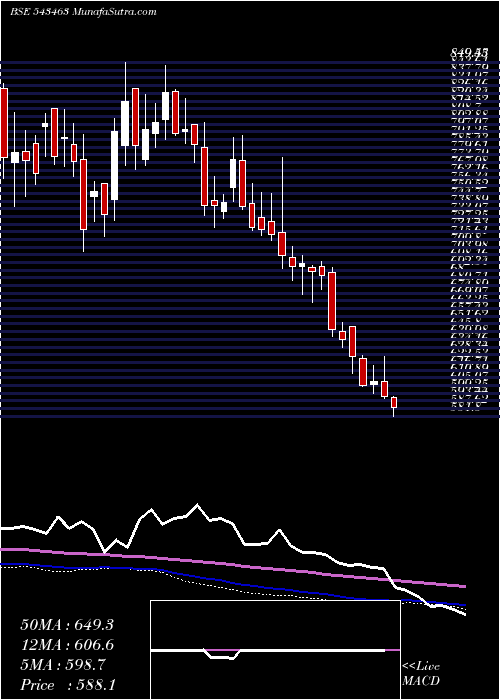
Task: Click the 5MA : 598.7 reading
Action: (63, 665)
